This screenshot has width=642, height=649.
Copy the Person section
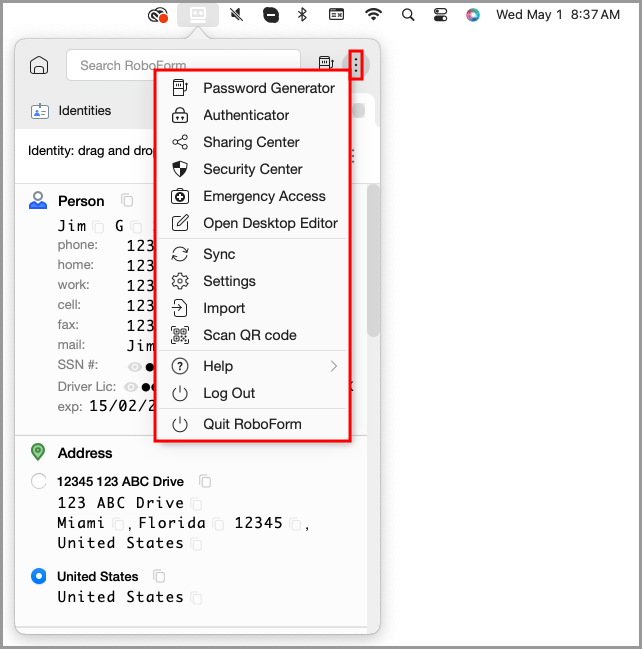point(127,200)
